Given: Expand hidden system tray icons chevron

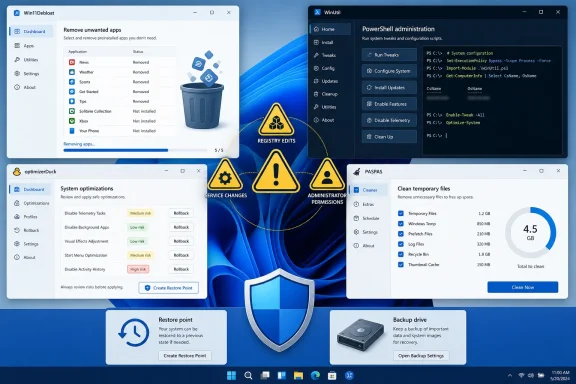Looking at the screenshot, I should tap(510, 376).
